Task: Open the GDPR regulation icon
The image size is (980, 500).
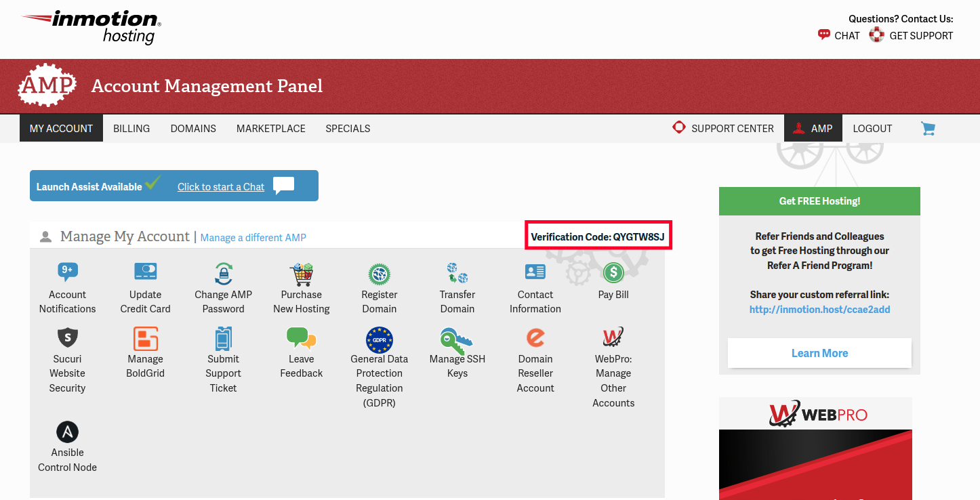Action: (380, 339)
